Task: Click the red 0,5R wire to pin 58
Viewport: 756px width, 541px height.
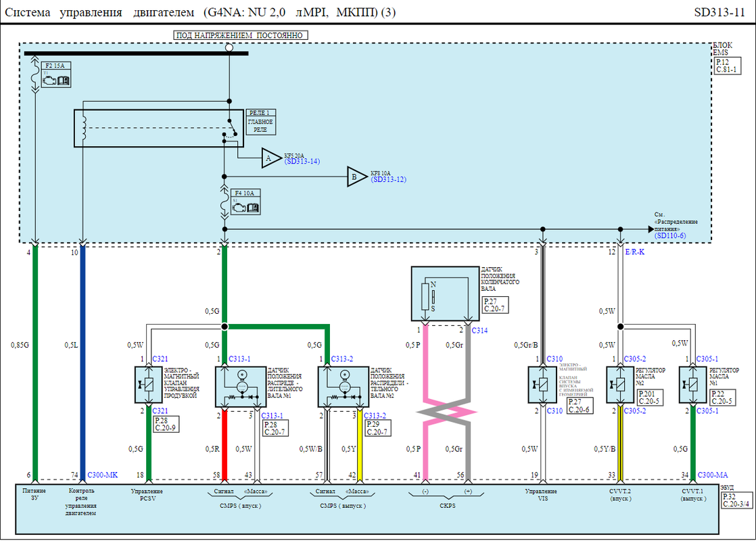Action: point(225,444)
